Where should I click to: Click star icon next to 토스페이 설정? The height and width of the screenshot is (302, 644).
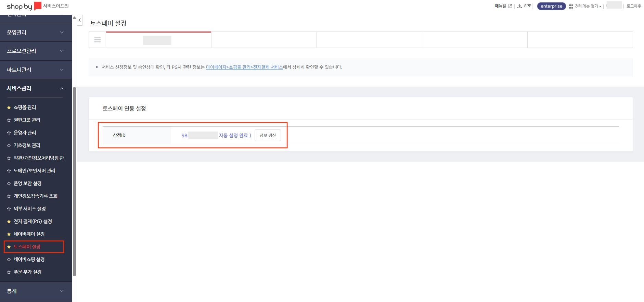tap(9, 247)
